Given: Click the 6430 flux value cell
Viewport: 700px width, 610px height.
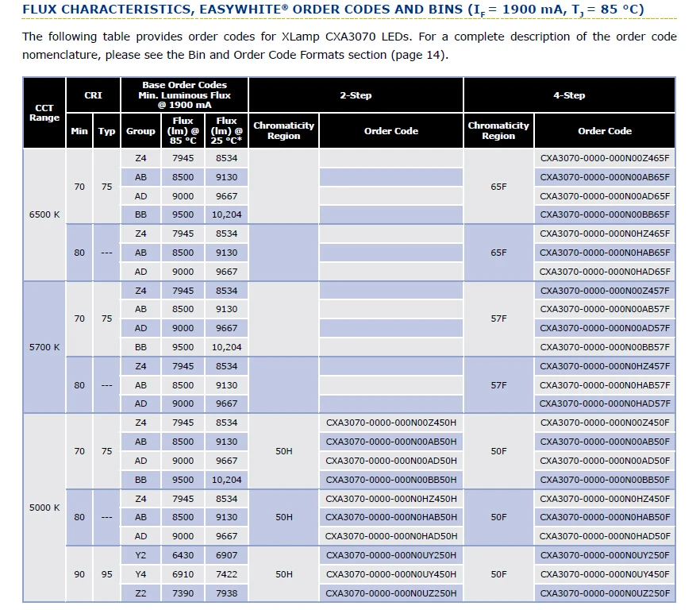Looking at the screenshot, I should [x=183, y=555].
